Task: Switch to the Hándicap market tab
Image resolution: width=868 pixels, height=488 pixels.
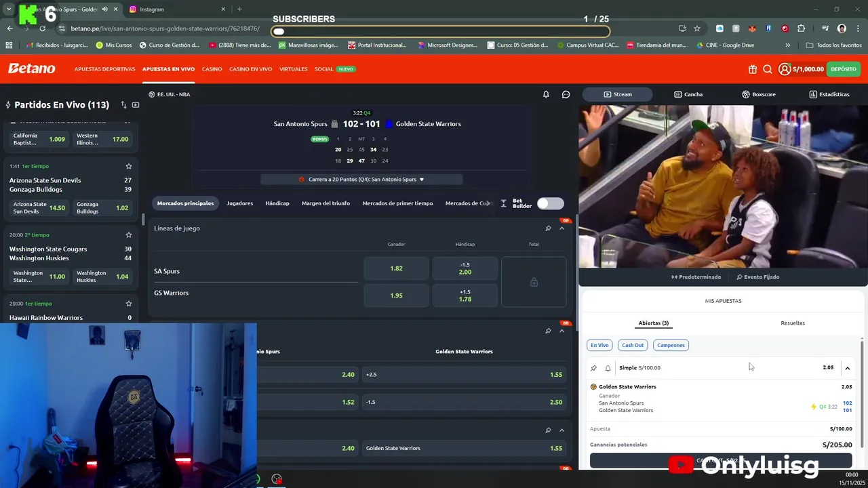Action: (x=277, y=203)
